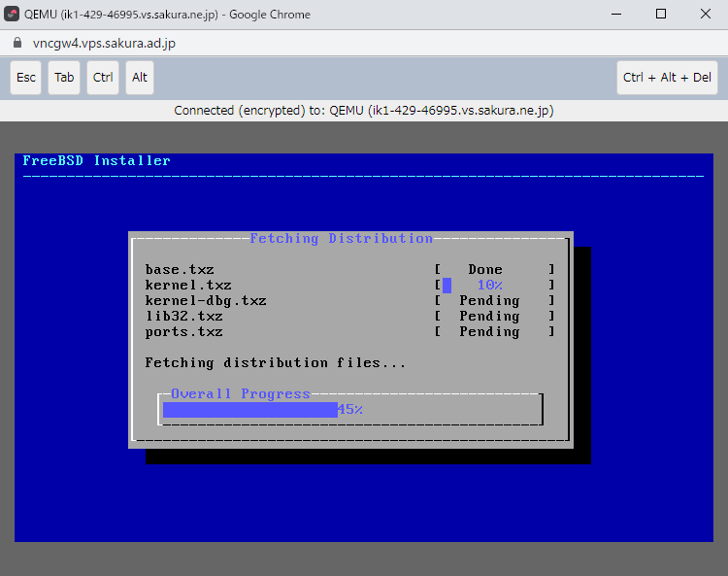Send the Tab key button
The image size is (728, 576).
click(64, 78)
